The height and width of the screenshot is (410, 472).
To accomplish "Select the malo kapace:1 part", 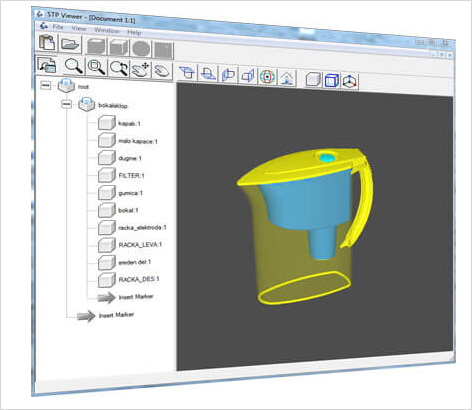I will [138, 141].
